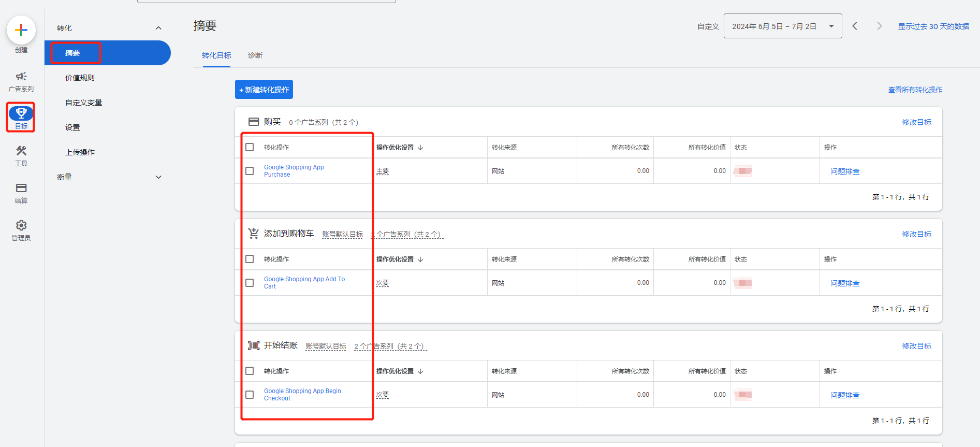Select the Begin Checkout row checkbox

point(250,395)
